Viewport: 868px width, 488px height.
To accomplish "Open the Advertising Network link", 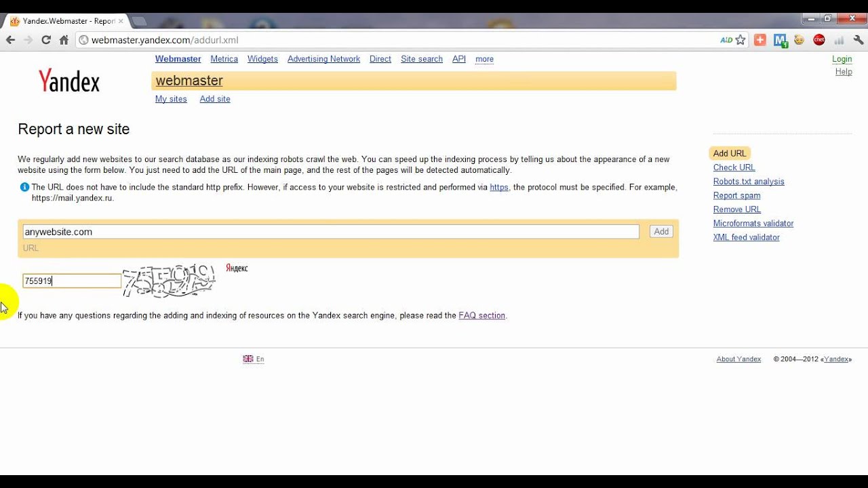I will pos(323,59).
